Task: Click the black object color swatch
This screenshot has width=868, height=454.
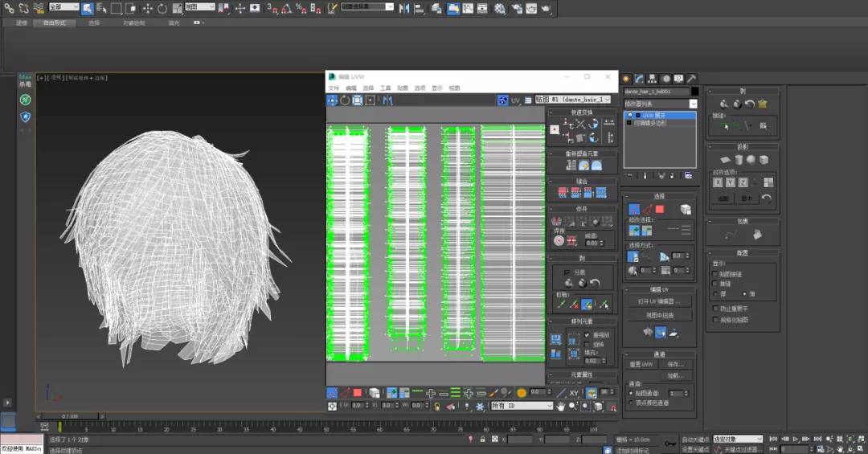Action: point(695,92)
